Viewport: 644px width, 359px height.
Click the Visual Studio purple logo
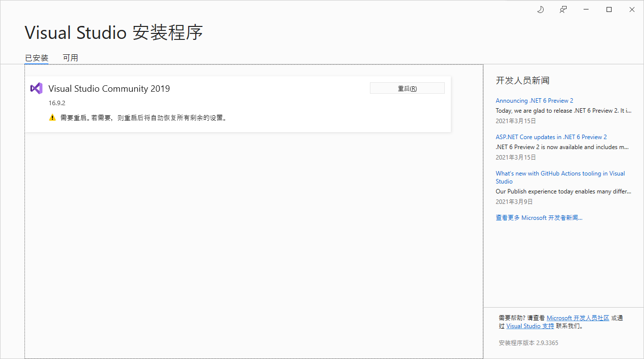pyautogui.click(x=36, y=88)
